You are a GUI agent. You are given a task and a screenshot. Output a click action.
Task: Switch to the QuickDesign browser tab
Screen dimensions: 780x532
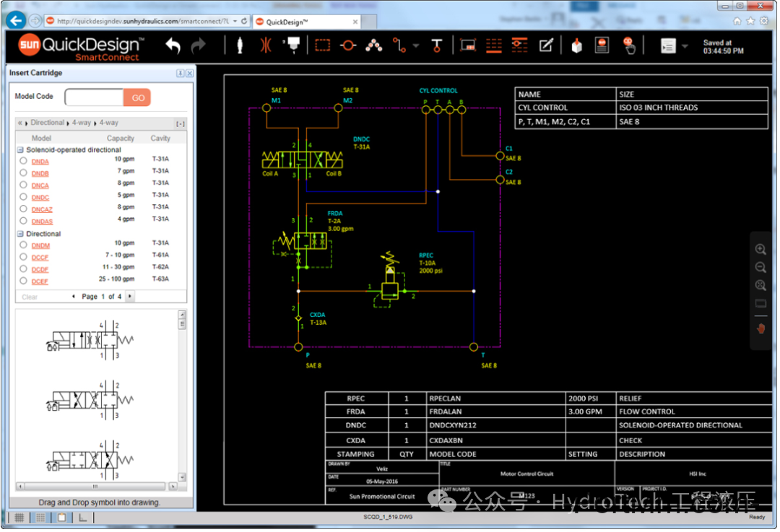coord(287,22)
